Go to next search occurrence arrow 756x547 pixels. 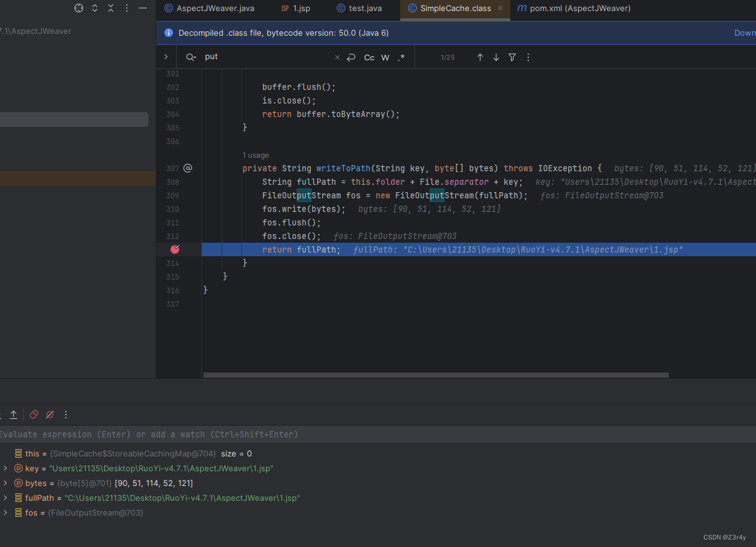click(496, 57)
